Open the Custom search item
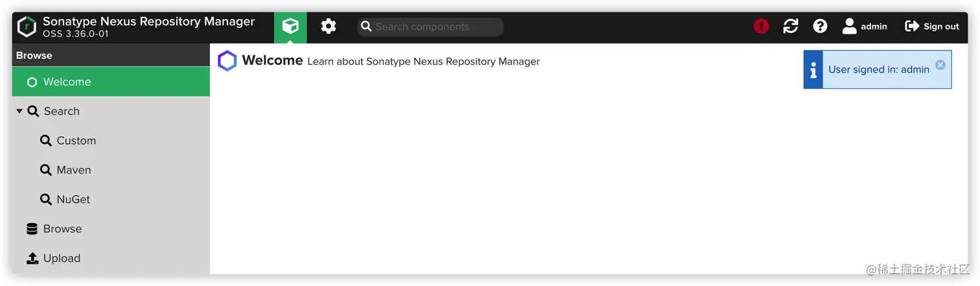 [76, 141]
